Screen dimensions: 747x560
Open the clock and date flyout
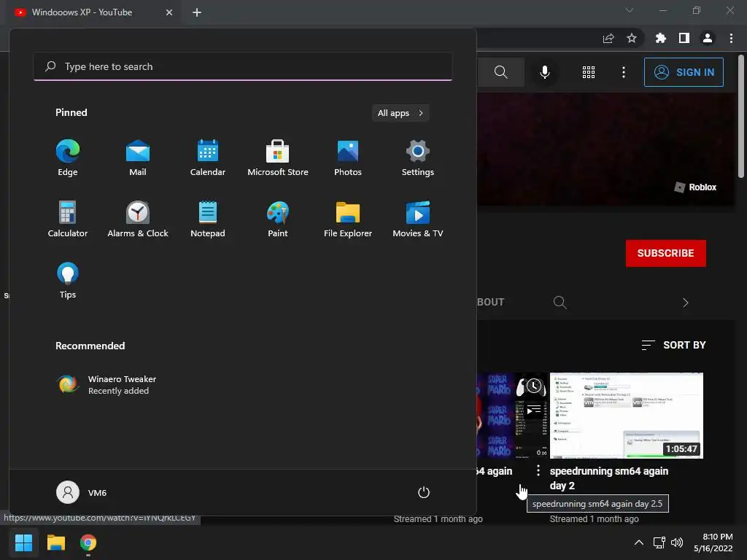point(713,542)
